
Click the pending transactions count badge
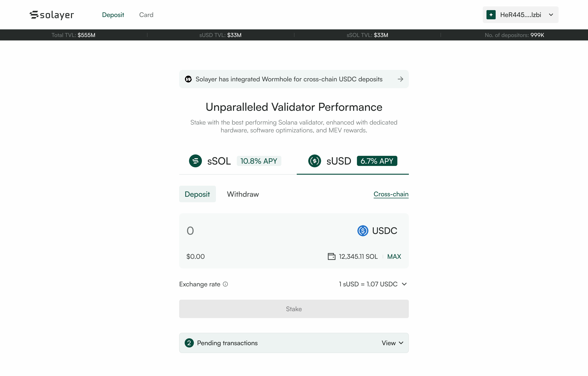[x=189, y=343]
